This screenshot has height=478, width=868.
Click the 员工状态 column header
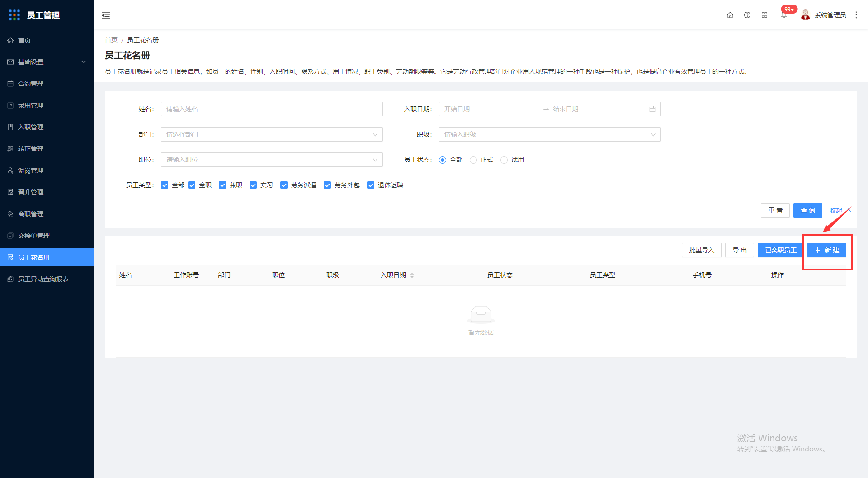coord(500,275)
